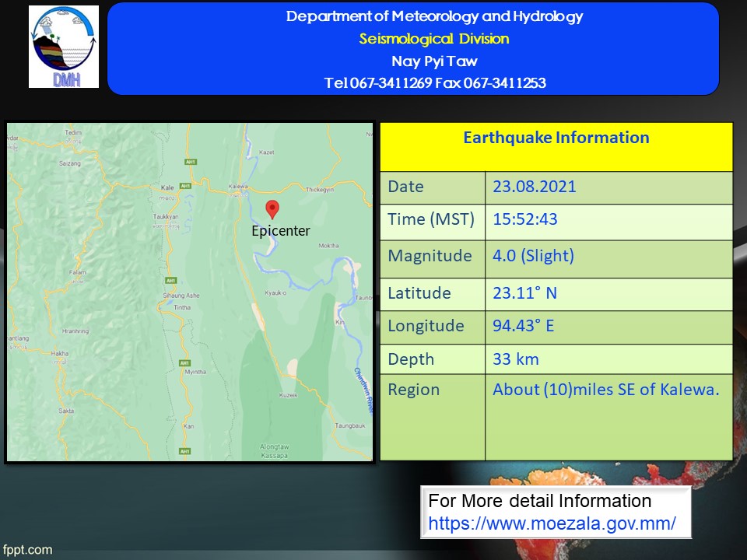Image resolution: width=747 pixels, height=560 pixels.
Task: Select the Taungbauk label on the map
Action: pos(349,425)
